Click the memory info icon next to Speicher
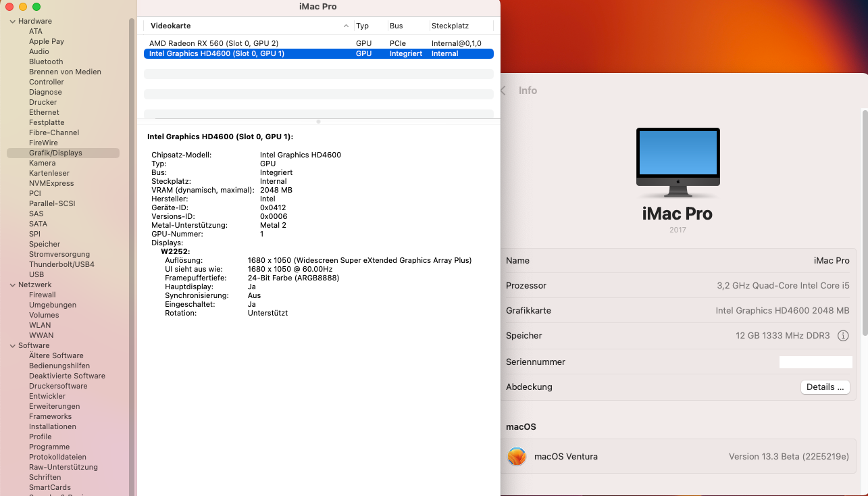Image resolution: width=868 pixels, height=496 pixels. 842,336
